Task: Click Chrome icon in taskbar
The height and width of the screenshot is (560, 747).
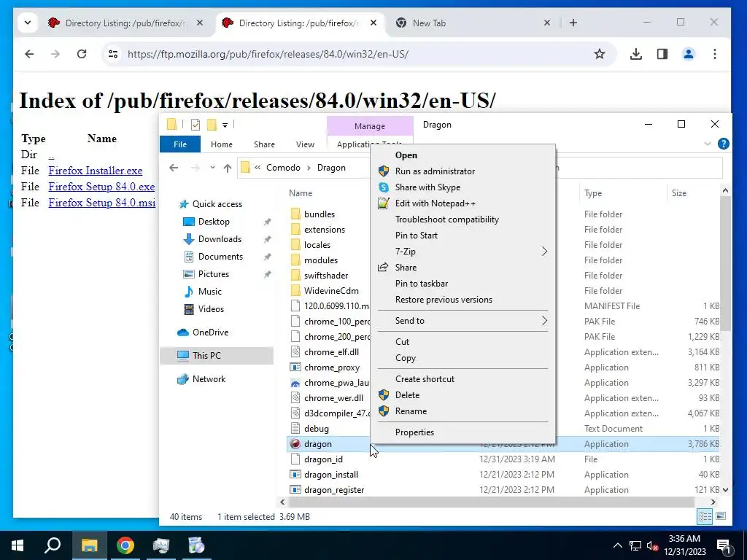Action: 125,545
